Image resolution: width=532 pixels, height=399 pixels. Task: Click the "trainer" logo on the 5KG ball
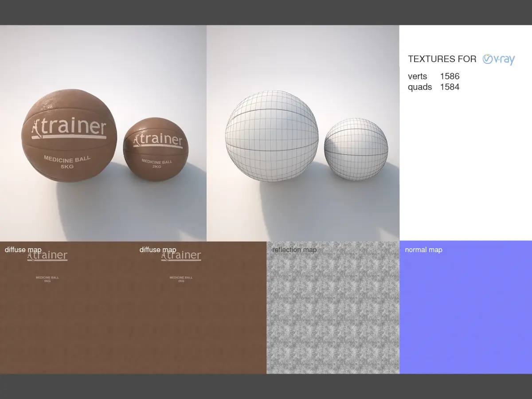[x=69, y=128]
